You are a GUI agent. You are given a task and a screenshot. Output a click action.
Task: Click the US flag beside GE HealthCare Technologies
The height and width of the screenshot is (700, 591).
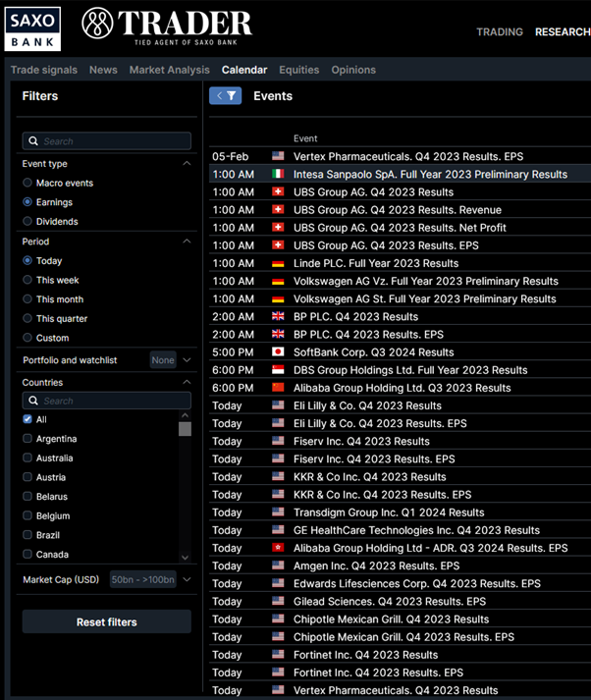[278, 530]
